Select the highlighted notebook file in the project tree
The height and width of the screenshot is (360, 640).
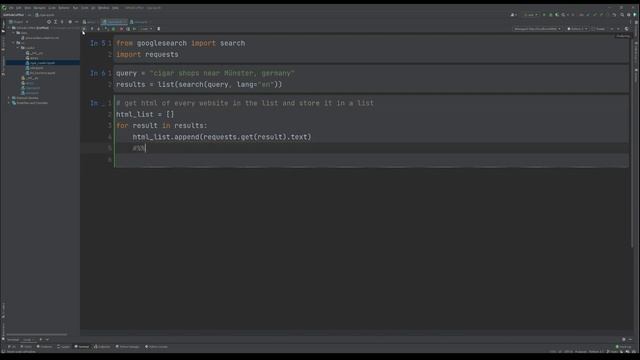pos(43,63)
